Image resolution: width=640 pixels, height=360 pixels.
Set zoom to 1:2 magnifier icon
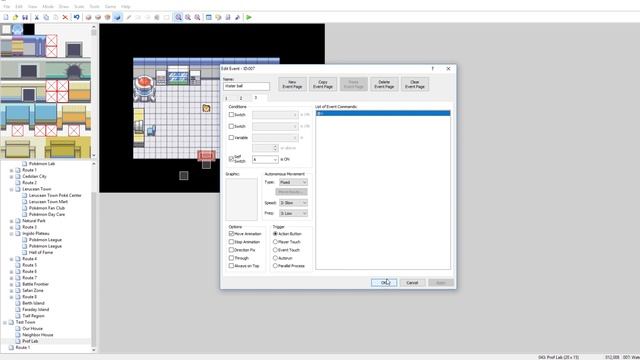(188, 17)
